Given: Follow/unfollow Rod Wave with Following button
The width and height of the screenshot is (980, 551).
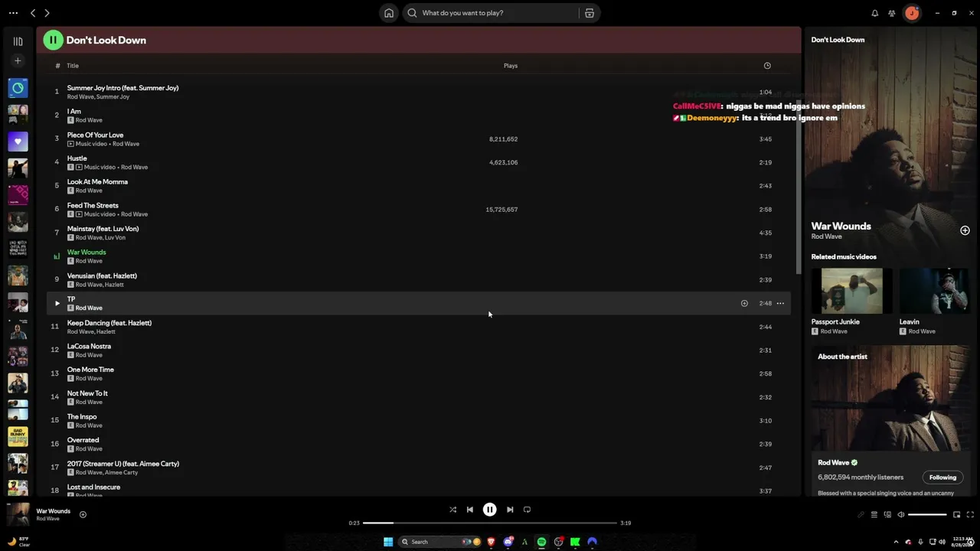Looking at the screenshot, I should [942, 478].
